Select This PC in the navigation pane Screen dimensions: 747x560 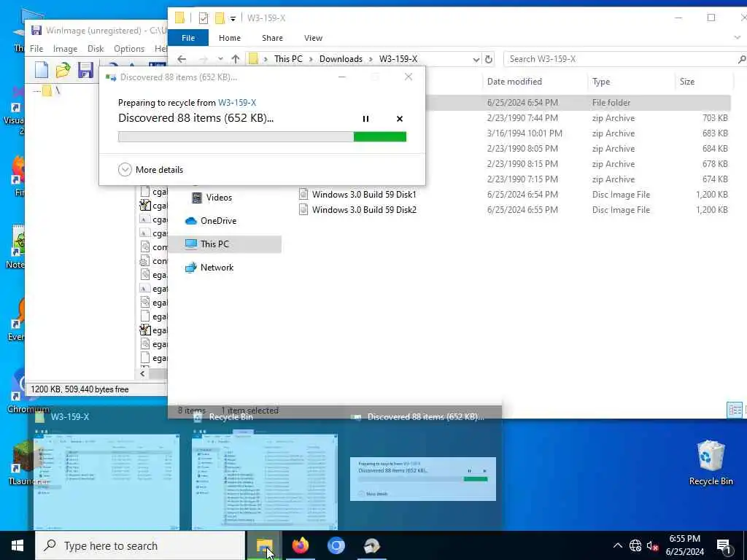pyautogui.click(x=225, y=244)
